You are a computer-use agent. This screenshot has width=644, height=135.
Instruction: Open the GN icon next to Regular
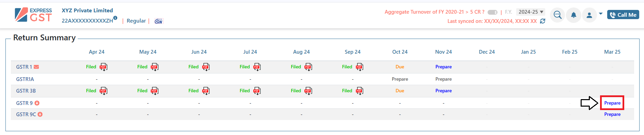pyautogui.click(x=158, y=21)
